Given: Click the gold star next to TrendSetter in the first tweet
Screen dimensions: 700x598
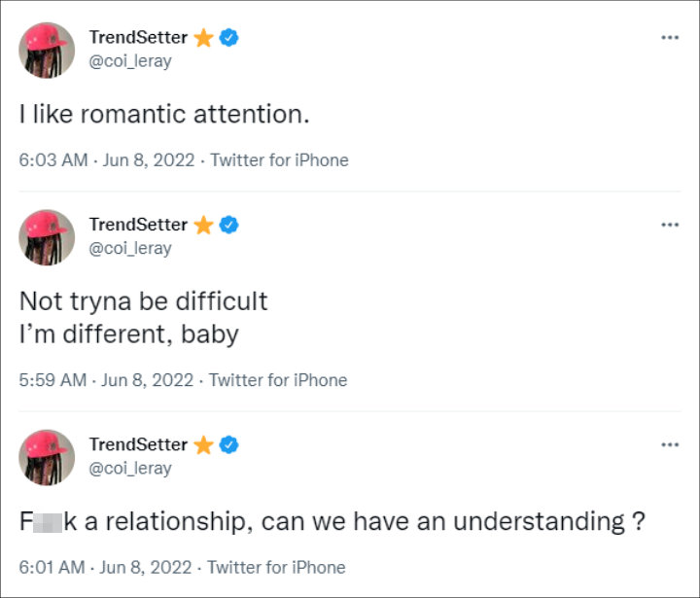Looking at the screenshot, I should pyautogui.click(x=203, y=38).
